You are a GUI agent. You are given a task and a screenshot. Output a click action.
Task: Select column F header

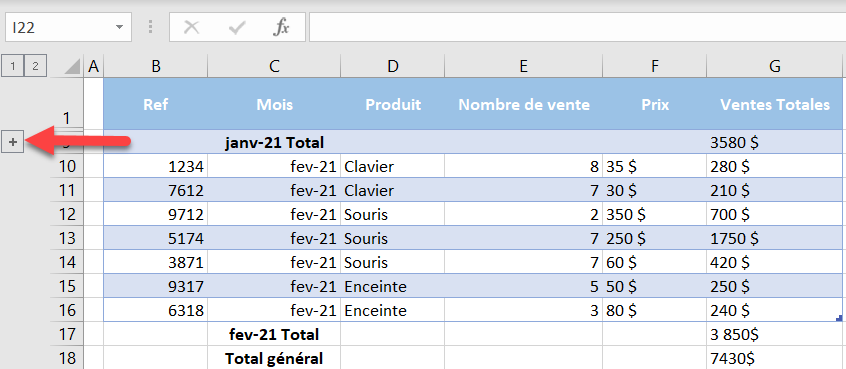[x=654, y=67]
